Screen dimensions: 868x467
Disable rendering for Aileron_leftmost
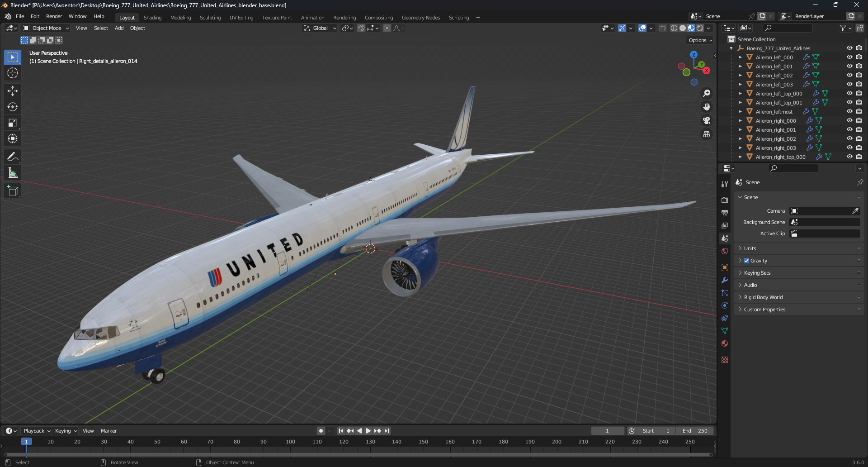(859, 112)
